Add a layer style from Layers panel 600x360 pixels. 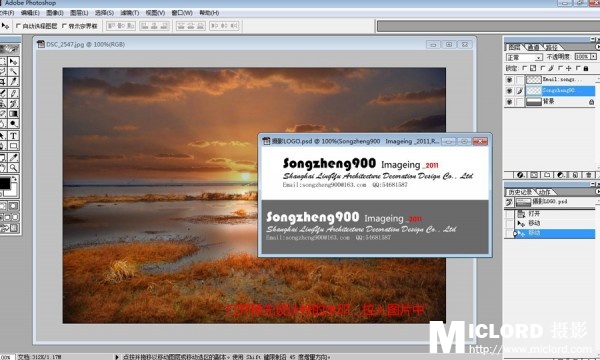pos(520,175)
